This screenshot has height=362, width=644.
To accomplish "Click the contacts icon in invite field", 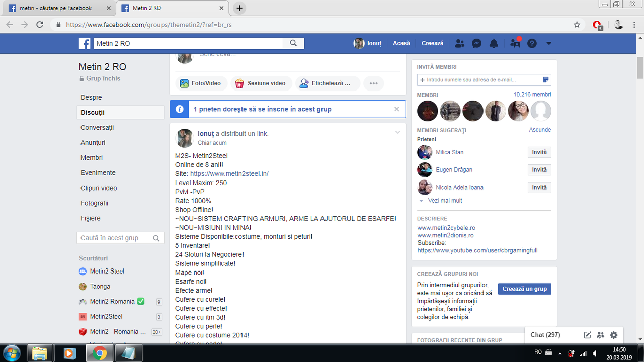I will point(546,80).
